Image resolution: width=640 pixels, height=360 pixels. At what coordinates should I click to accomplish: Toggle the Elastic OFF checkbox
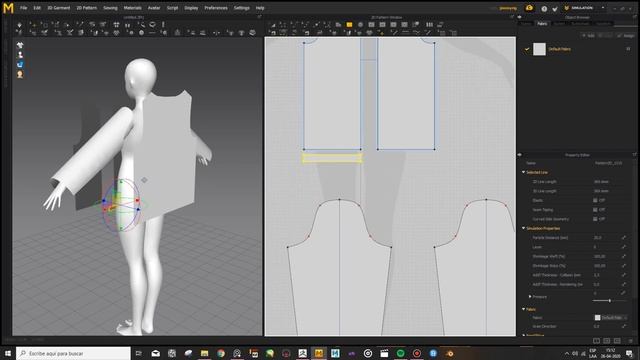click(x=595, y=200)
